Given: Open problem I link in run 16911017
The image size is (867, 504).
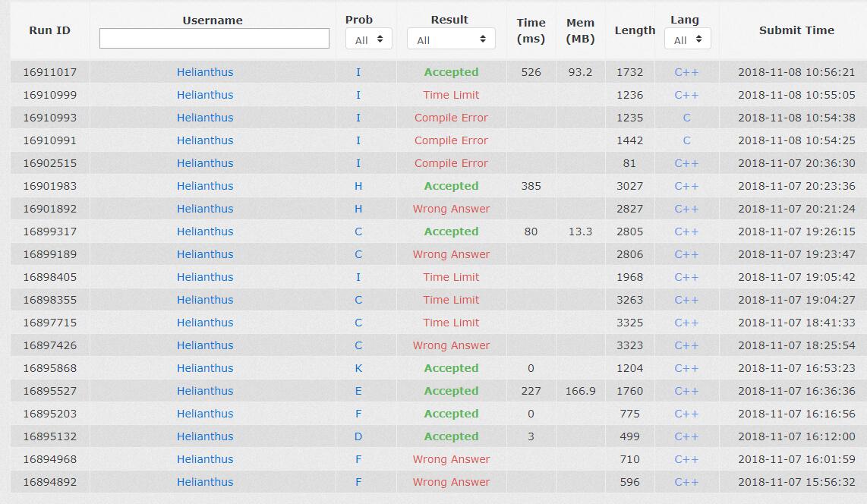Looking at the screenshot, I should pos(358,72).
